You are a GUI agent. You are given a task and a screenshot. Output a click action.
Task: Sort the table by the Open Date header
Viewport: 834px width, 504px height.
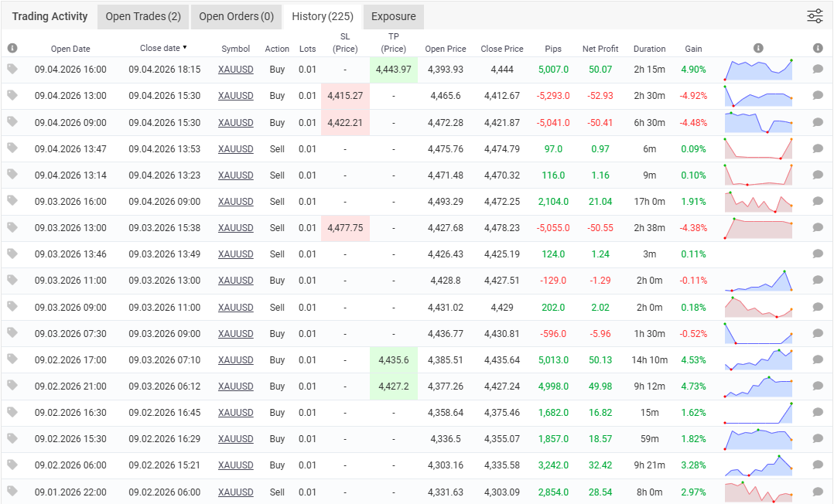click(x=70, y=49)
